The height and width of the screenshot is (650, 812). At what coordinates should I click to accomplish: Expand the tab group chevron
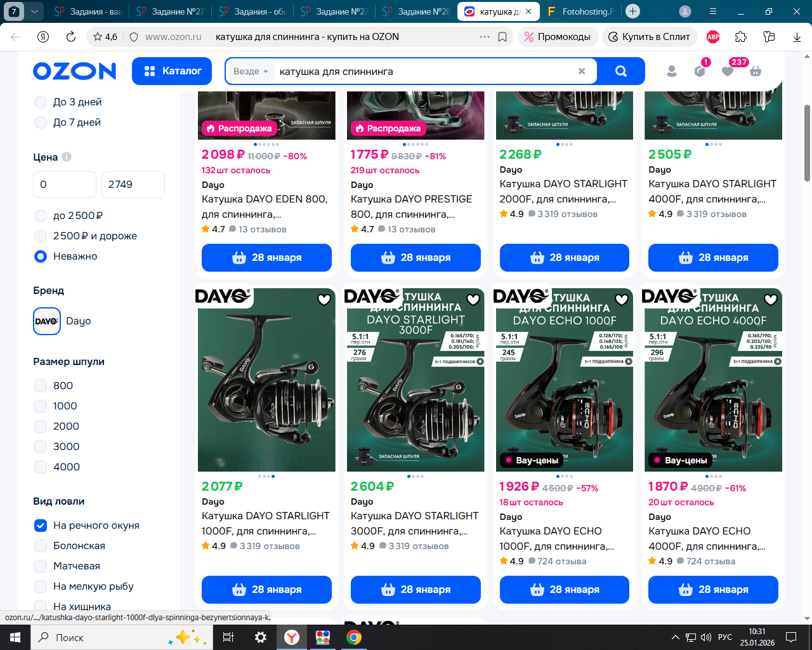pos(34,11)
